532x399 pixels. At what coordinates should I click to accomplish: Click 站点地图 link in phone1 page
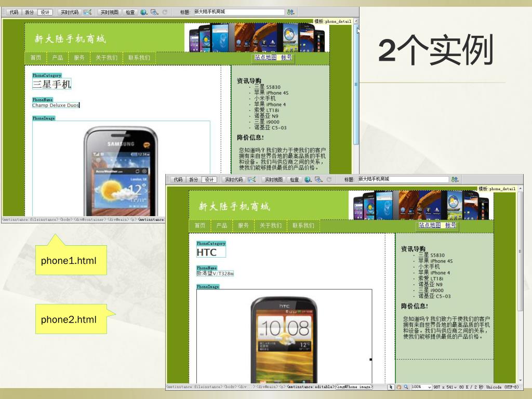point(265,57)
